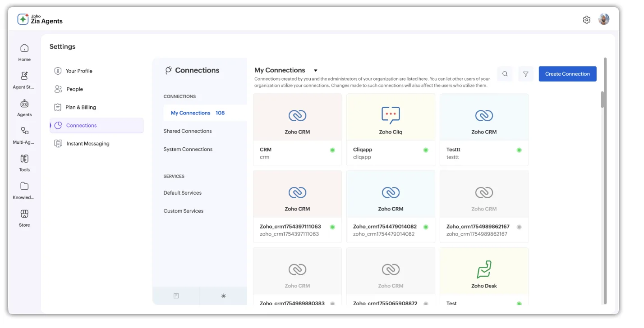Open the CRM connection card
The height and width of the screenshot is (328, 644).
(298, 130)
